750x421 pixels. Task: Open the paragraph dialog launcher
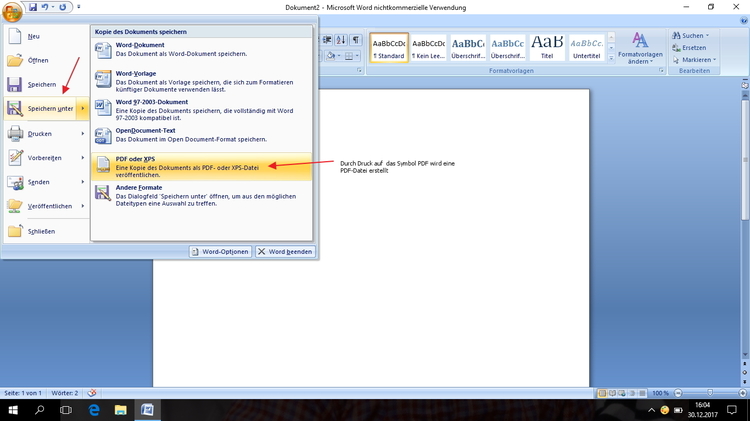(x=360, y=71)
